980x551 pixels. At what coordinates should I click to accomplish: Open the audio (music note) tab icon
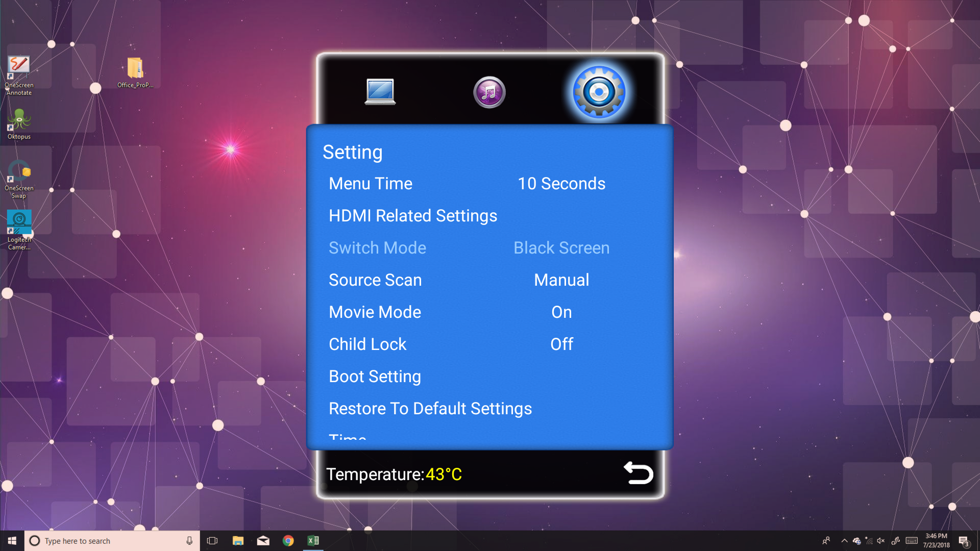(489, 92)
